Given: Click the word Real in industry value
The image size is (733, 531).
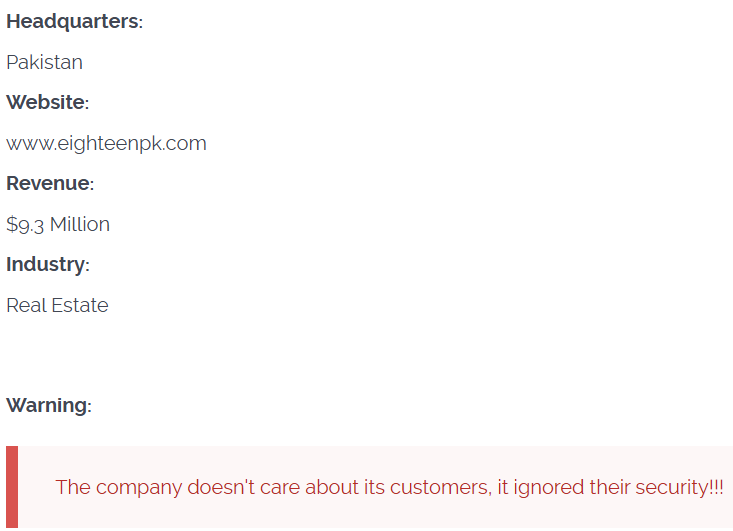Looking at the screenshot, I should [25, 306].
